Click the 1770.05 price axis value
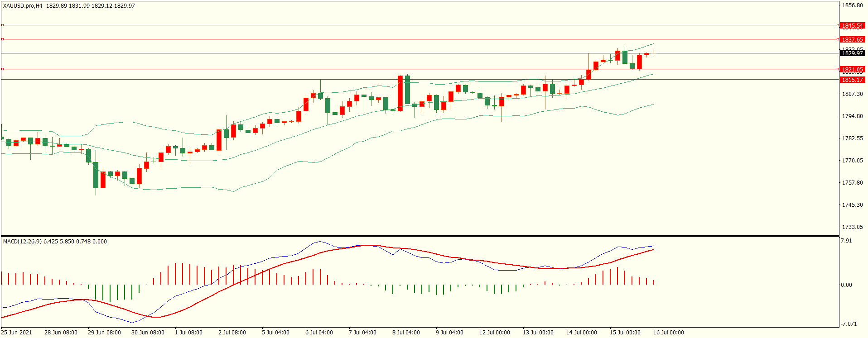 click(852, 161)
